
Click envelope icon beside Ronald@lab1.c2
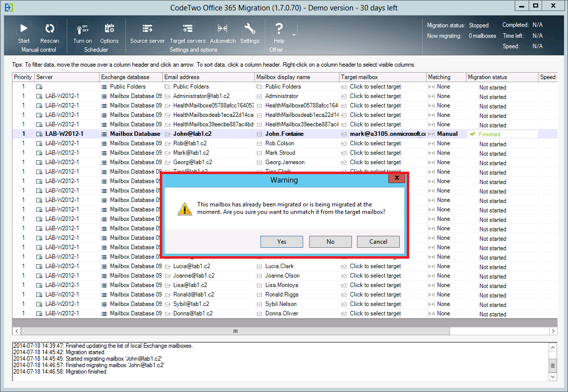click(x=167, y=294)
